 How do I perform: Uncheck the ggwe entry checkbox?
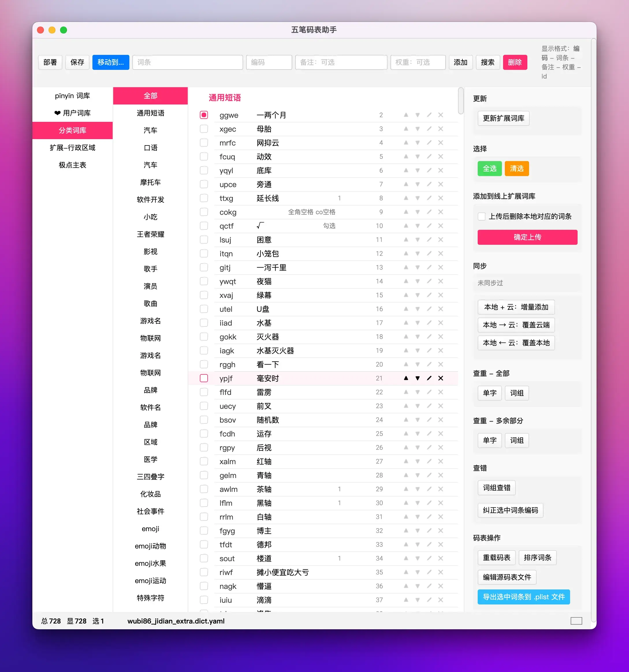coord(204,115)
